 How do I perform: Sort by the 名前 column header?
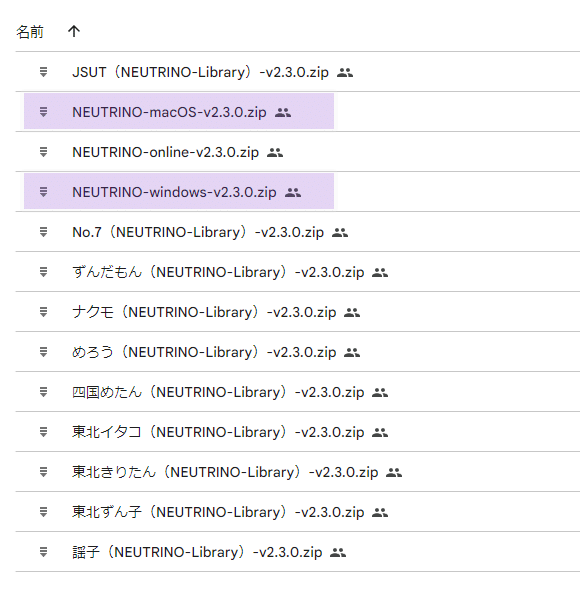pos(30,32)
